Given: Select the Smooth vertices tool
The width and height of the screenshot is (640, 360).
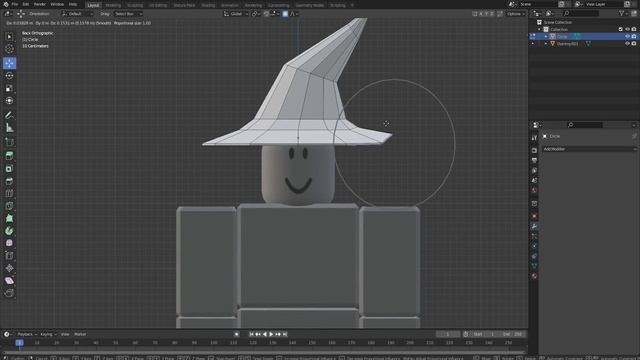Looking at the screenshot, I should click(9, 243).
